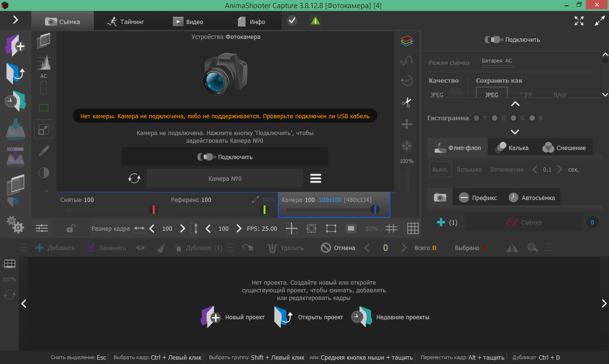Switch to the Тайминг tab
609x364 pixels.
tap(126, 22)
